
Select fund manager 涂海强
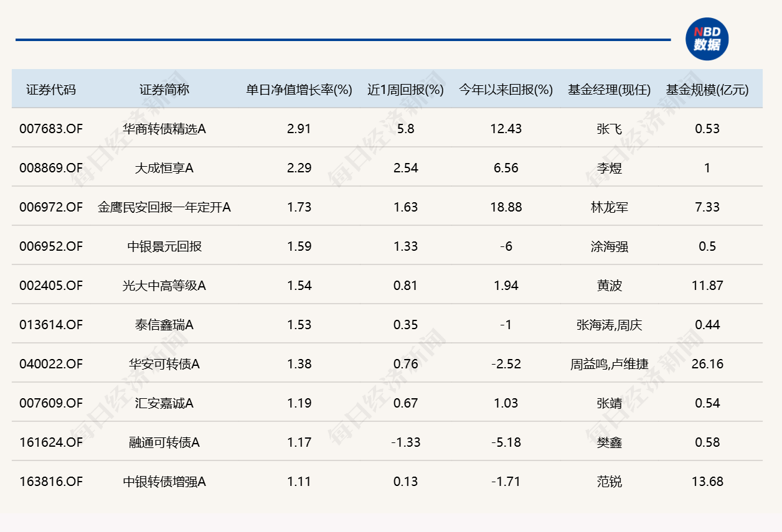pos(609,246)
